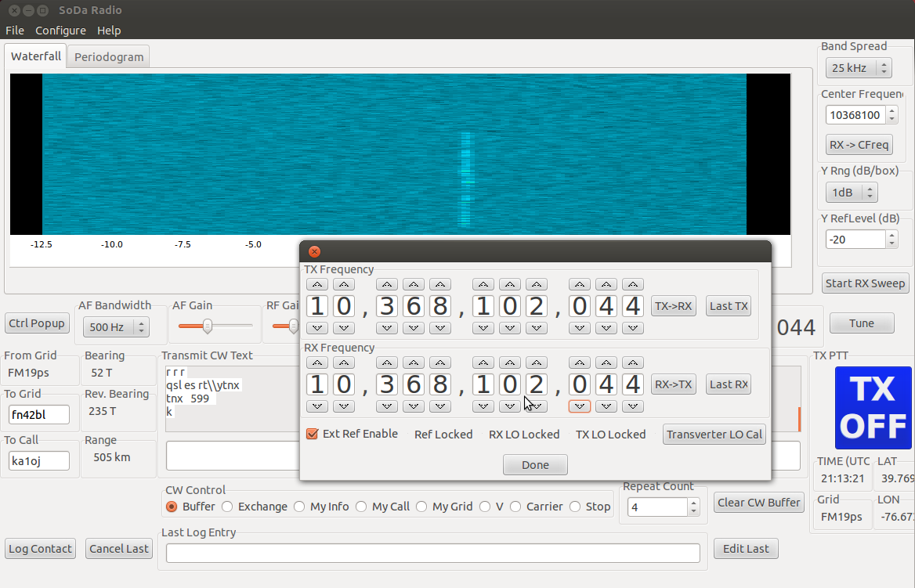915x588 pixels.
Task: Decrease the Y RefLevel value
Action: click(890, 243)
